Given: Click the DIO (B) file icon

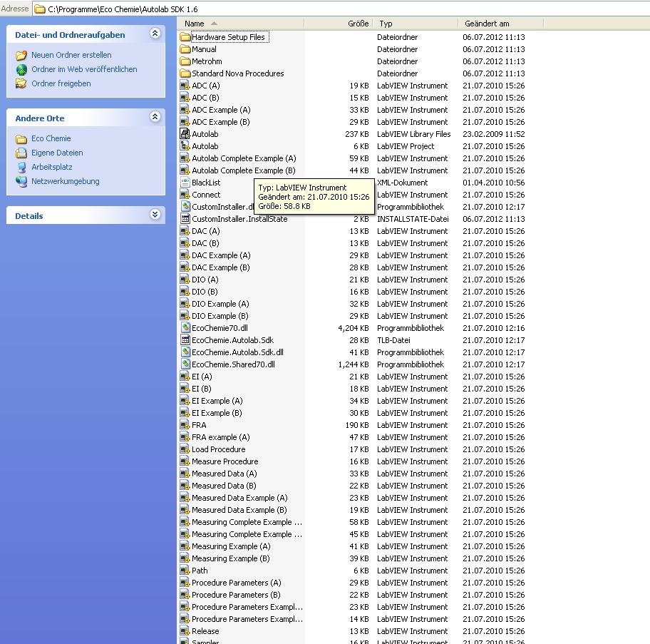Looking at the screenshot, I should pos(185,292).
